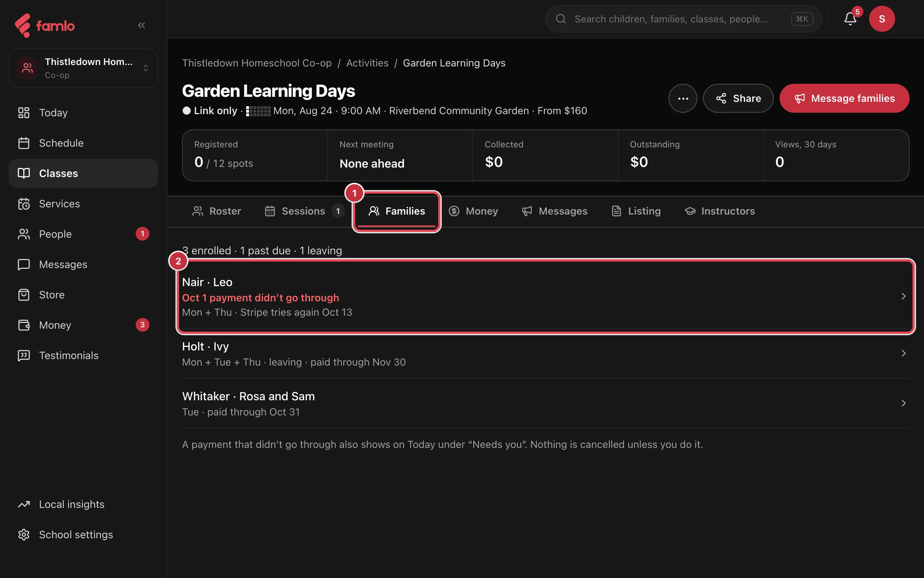Click the famlo logo
Image resolution: width=924 pixels, height=578 pixels.
tap(45, 26)
